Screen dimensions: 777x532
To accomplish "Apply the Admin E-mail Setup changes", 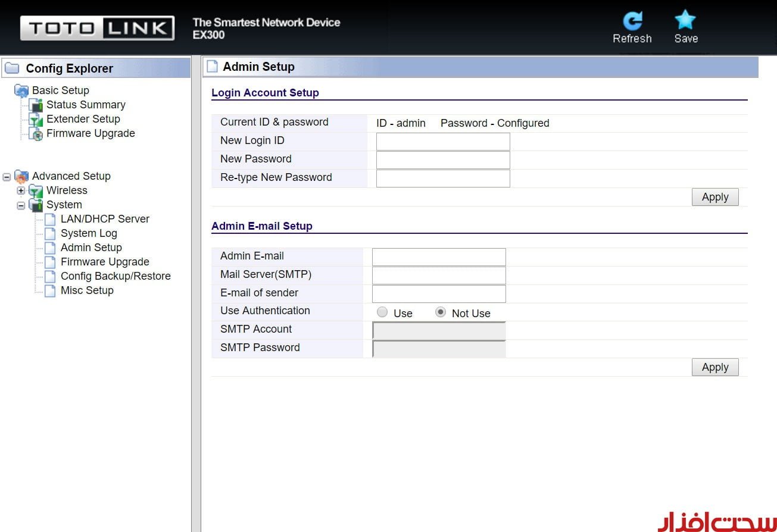I will [x=714, y=367].
